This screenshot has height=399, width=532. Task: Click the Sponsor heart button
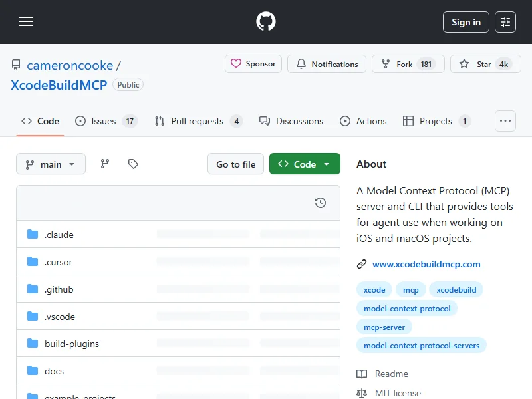pyautogui.click(x=253, y=65)
